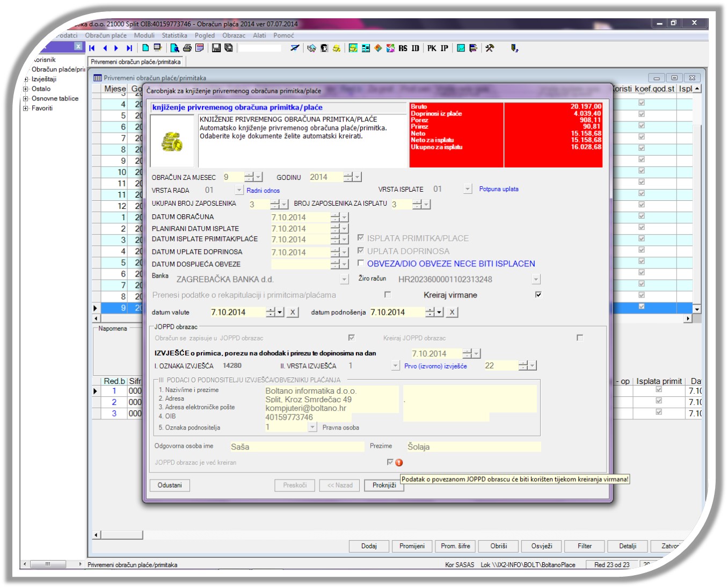Toggle UPLATA DOPRINOSA checkbox
Image resolution: width=728 pixels, height=588 pixels.
[x=361, y=250]
